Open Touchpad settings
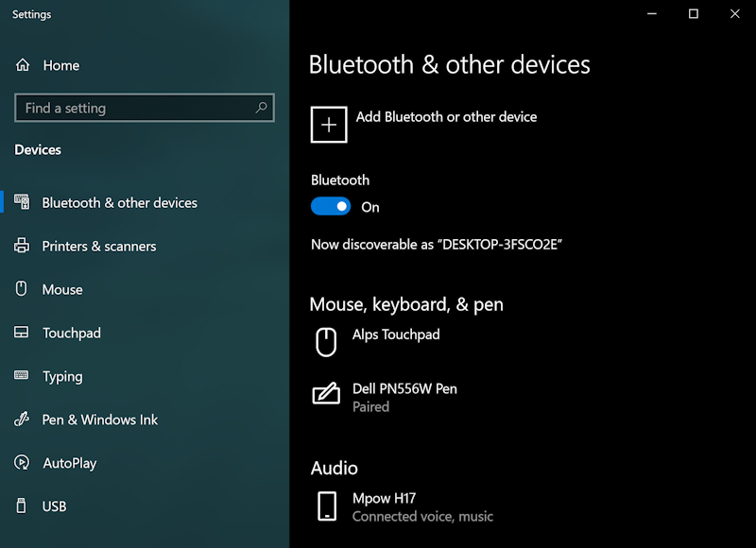 pyautogui.click(x=73, y=333)
